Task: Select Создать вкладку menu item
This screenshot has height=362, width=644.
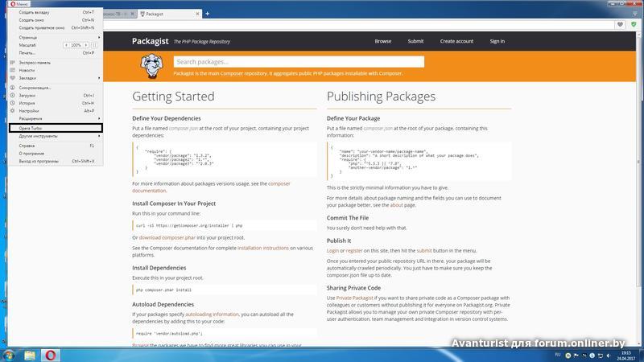Action: [56, 12]
